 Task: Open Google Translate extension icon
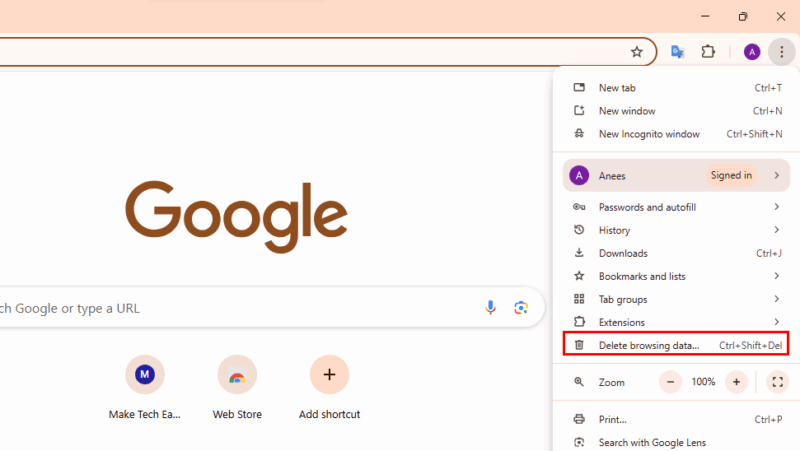click(677, 52)
